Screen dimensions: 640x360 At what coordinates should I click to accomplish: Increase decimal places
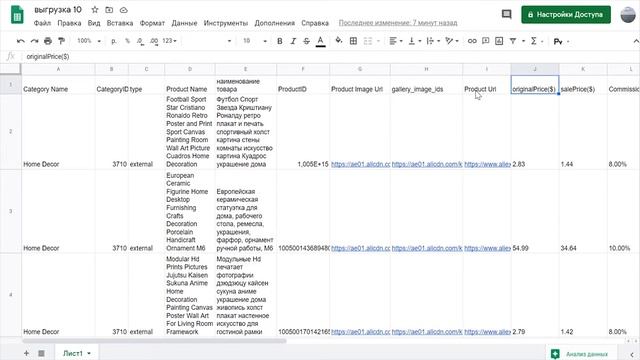tap(153, 41)
